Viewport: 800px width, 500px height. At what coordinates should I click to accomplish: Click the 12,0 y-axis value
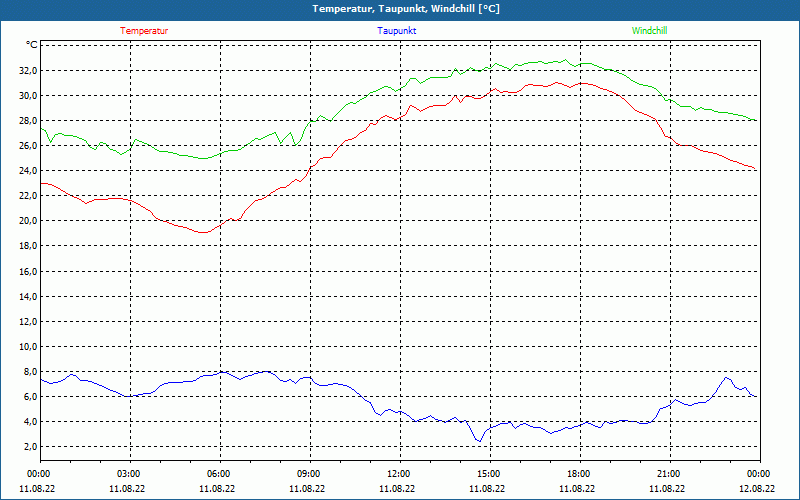click(x=28, y=321)
